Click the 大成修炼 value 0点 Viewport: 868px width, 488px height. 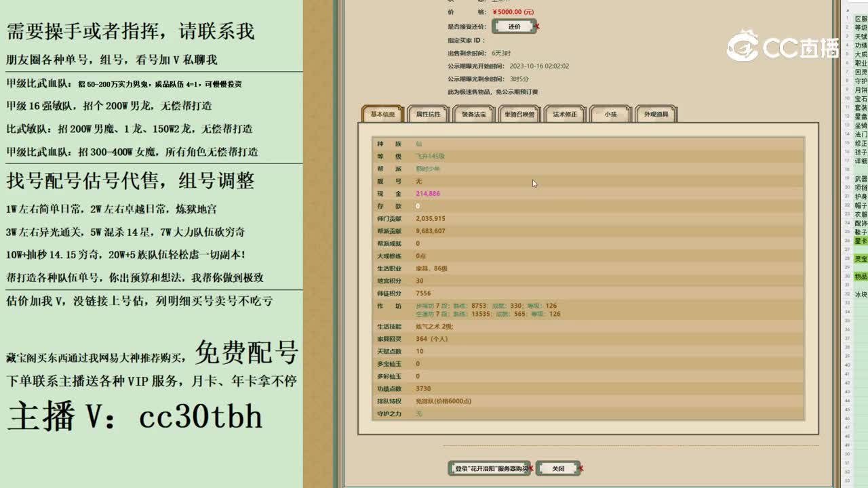pyautogui.click(x=420, y=256)
